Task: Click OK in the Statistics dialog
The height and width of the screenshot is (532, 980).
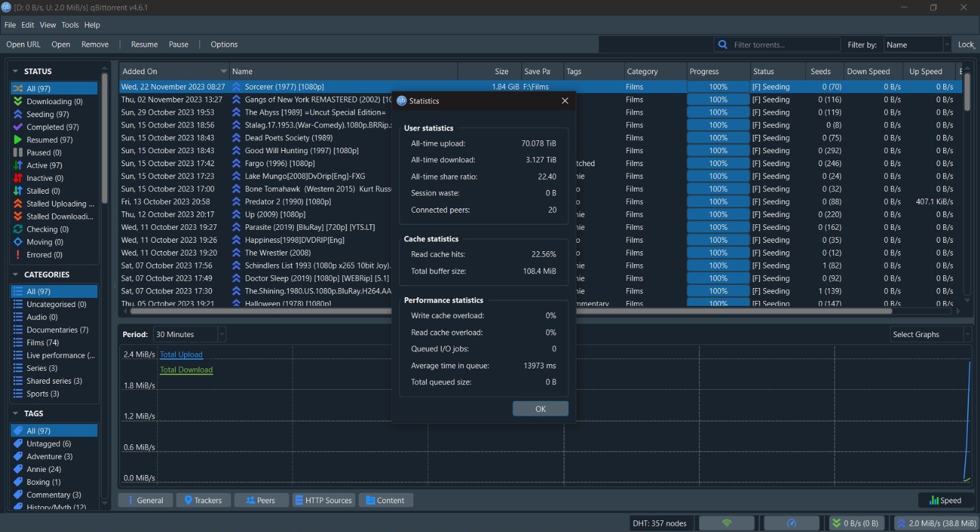Action: 540,409
